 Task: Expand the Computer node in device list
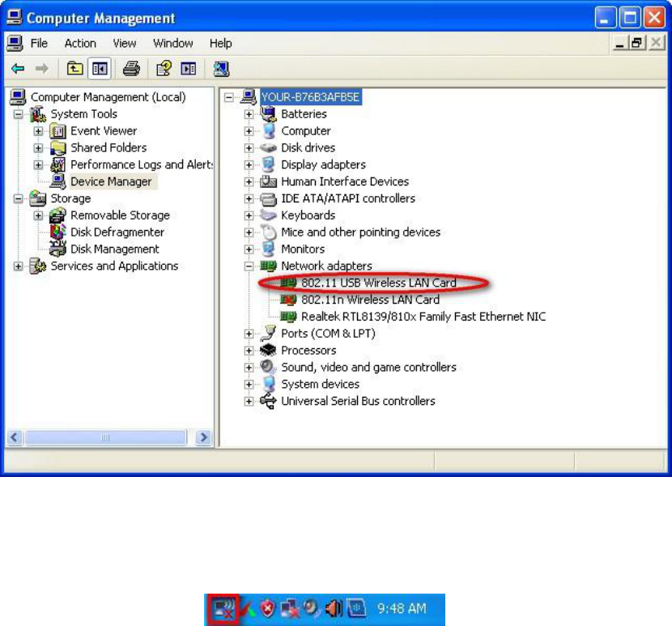(x=249, y=131)
